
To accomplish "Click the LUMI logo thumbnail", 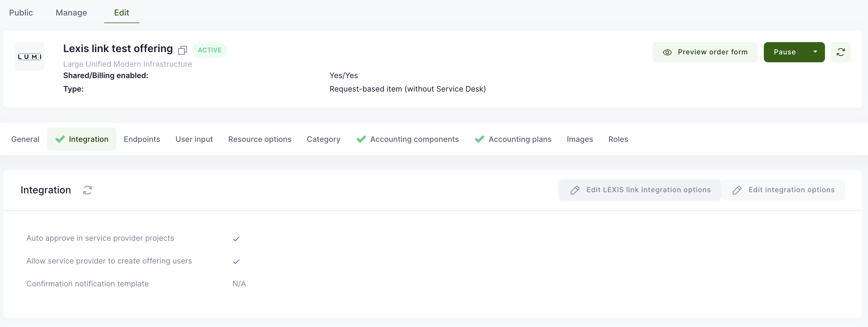I will click(30, 56).
